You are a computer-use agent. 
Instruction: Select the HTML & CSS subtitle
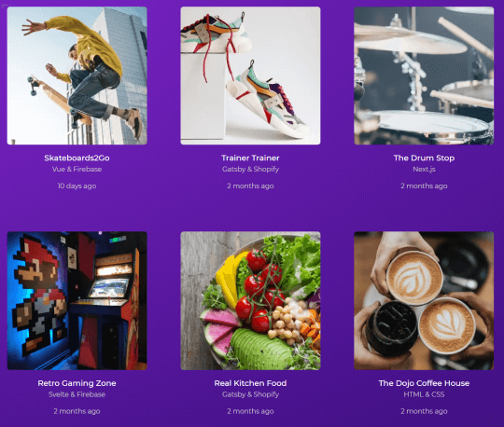tap(424, 394)
